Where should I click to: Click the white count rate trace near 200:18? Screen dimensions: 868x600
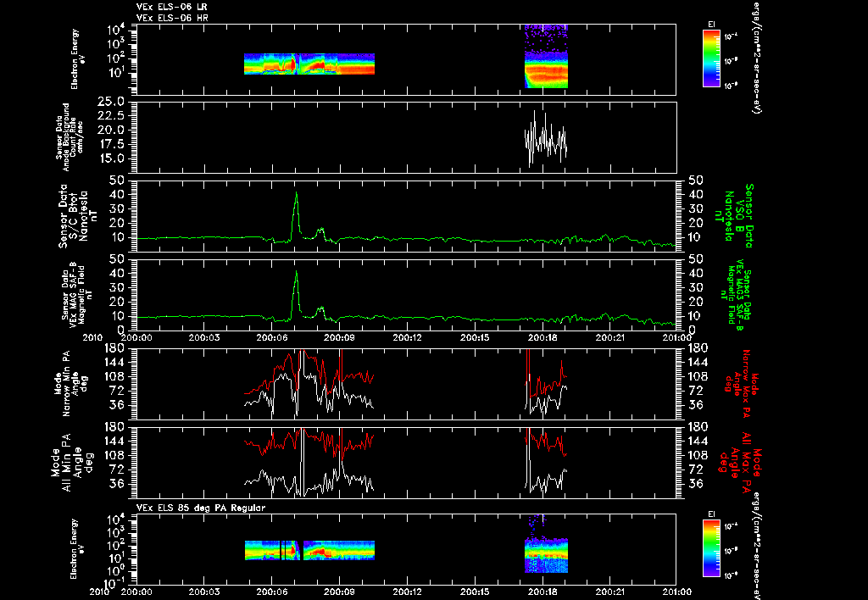click(x=546, y=138)
